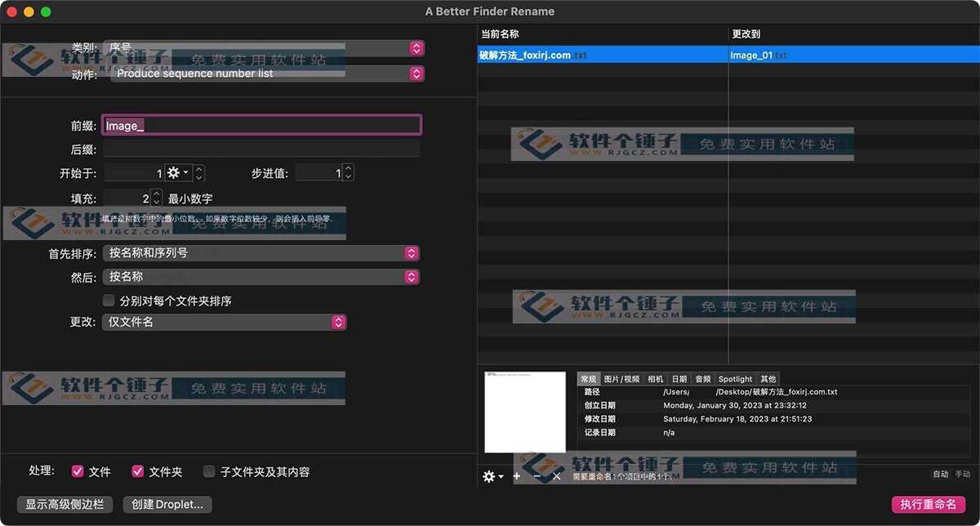Open the gear options next to 开始于
Screen dimensions: 980x526
[x=177, y=173]
